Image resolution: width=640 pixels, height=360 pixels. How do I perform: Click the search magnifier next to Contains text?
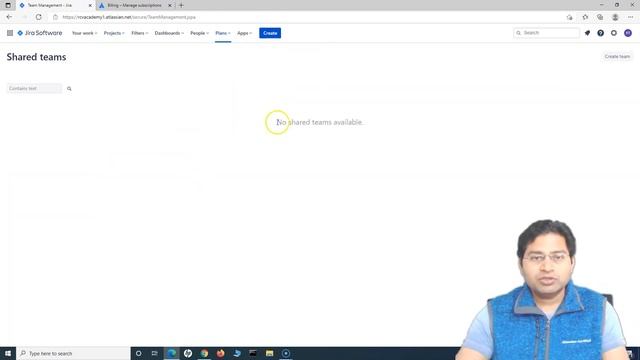click(69, 89)
